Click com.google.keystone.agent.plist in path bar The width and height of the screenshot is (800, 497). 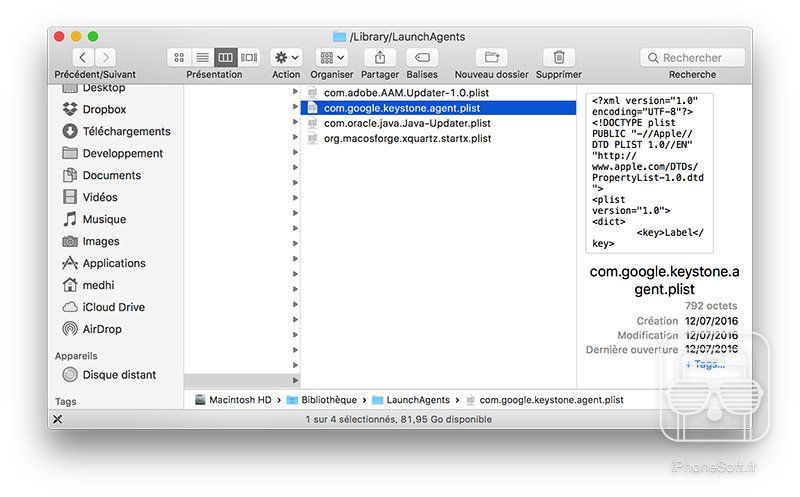click(545, 400)
